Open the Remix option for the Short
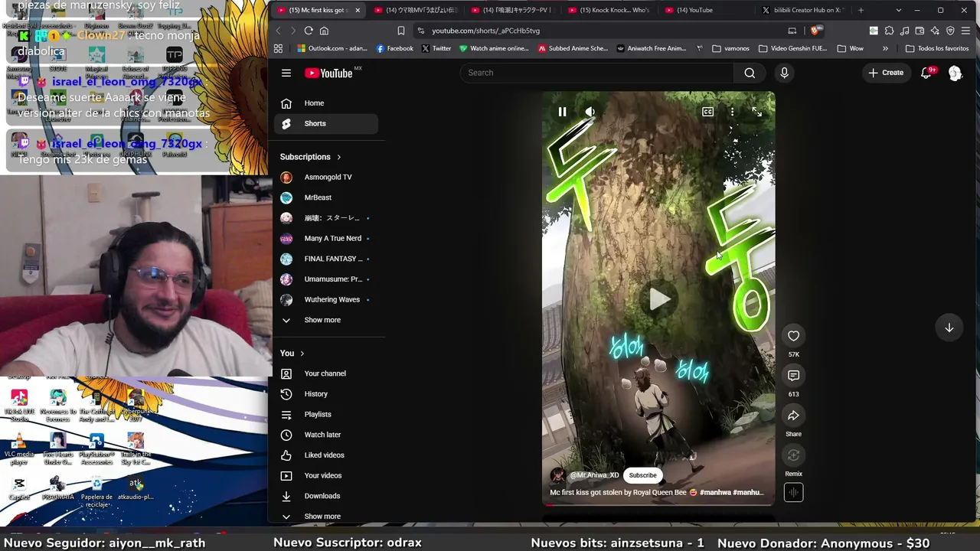 coord(793,455)
